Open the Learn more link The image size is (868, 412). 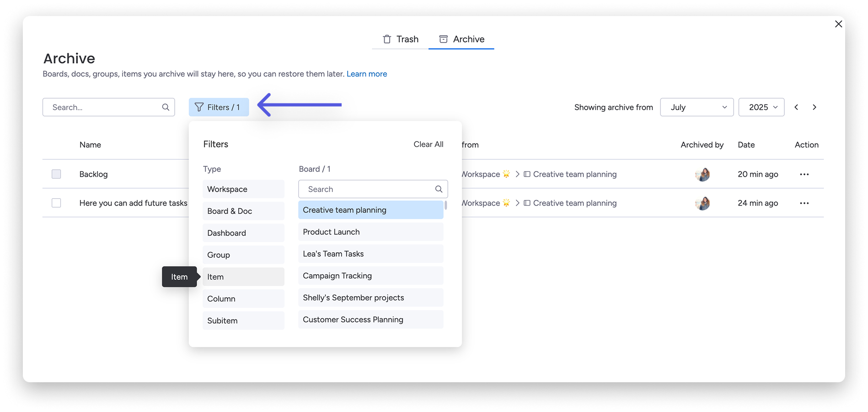(x=367, y=74)
